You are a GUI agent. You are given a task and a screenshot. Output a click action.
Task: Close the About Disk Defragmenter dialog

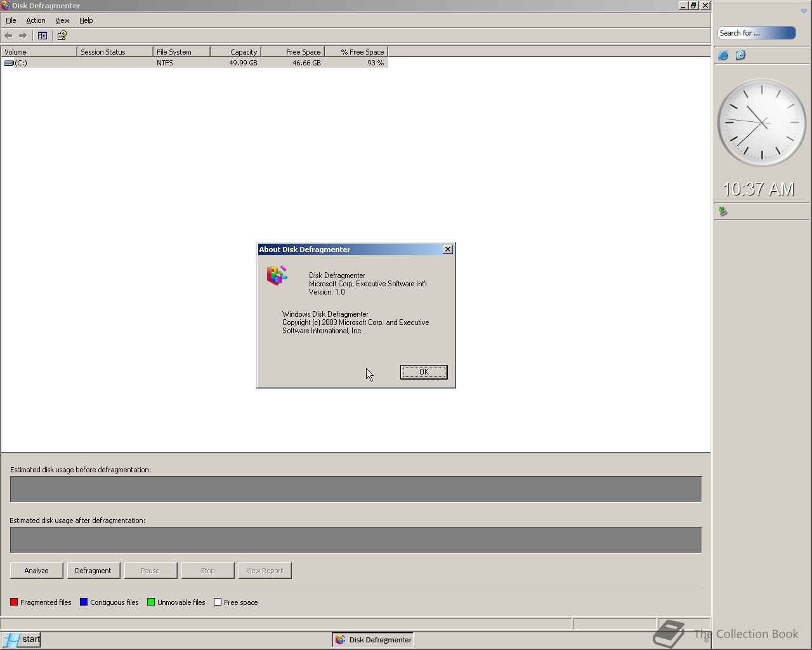click(x=448, y=249)
